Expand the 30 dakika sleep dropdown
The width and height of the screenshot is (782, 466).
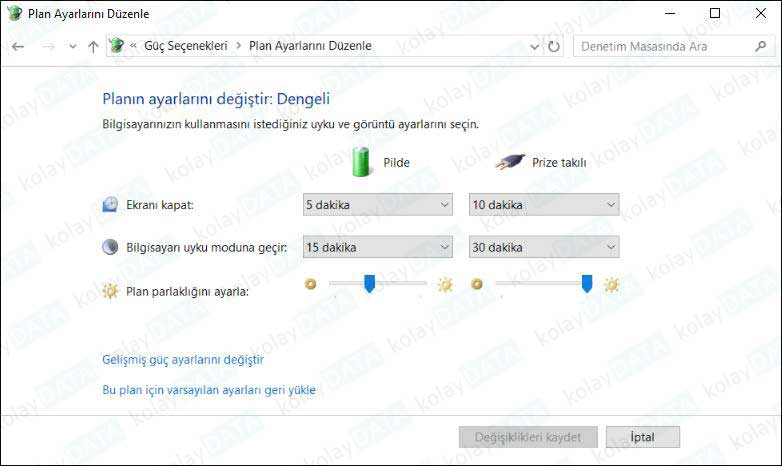[x=544, y=247]
